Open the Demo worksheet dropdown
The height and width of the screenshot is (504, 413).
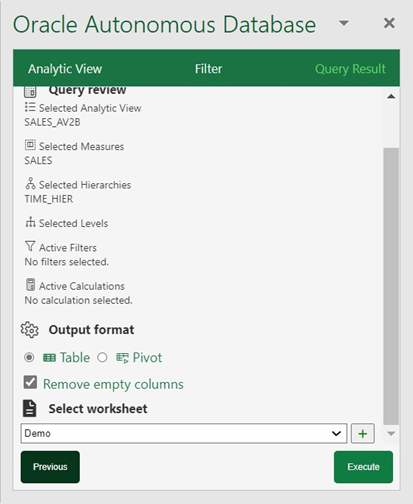click(184, 434)
